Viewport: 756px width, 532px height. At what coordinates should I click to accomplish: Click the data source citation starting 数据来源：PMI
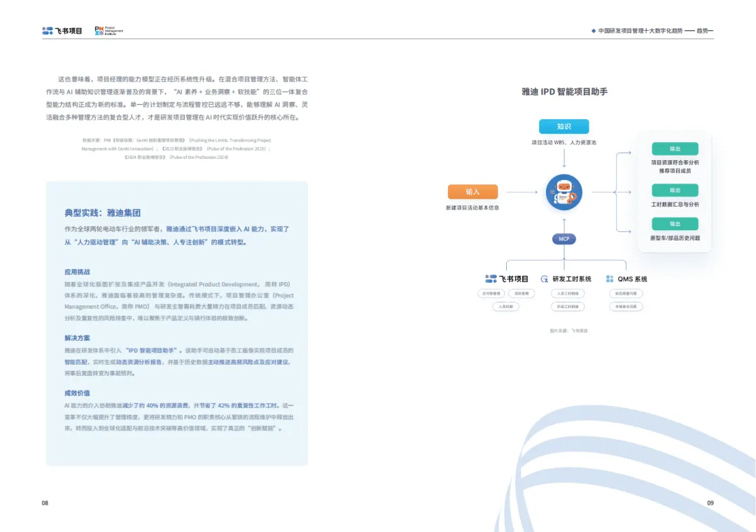(x=176, y=148)
